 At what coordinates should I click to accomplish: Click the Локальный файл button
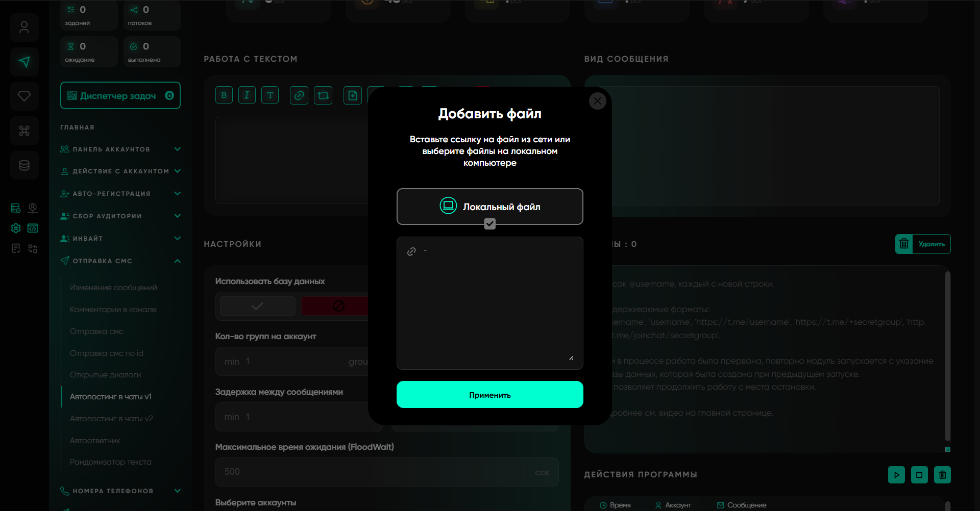coord(489,207)
